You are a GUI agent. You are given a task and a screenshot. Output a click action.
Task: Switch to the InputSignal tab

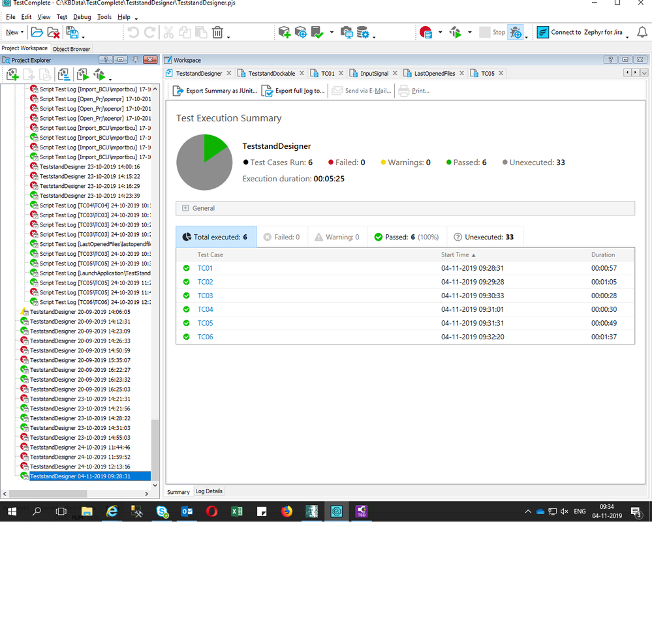(x=374, y=73)
